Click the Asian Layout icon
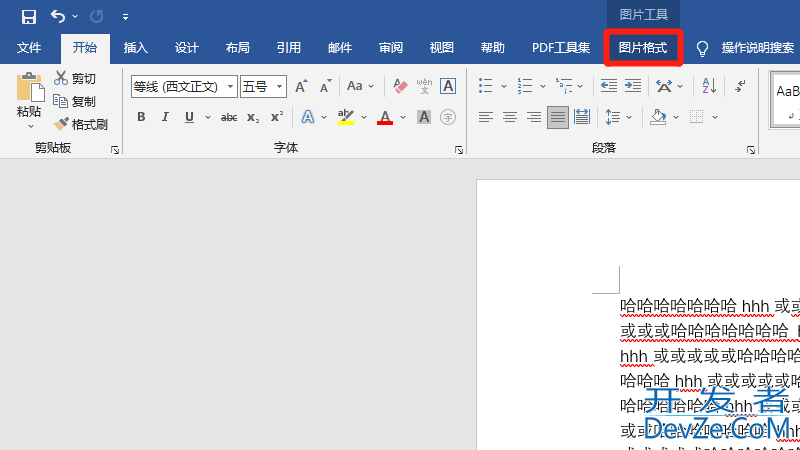This screenshot has height=450, width=800. [x=664, y=86]
